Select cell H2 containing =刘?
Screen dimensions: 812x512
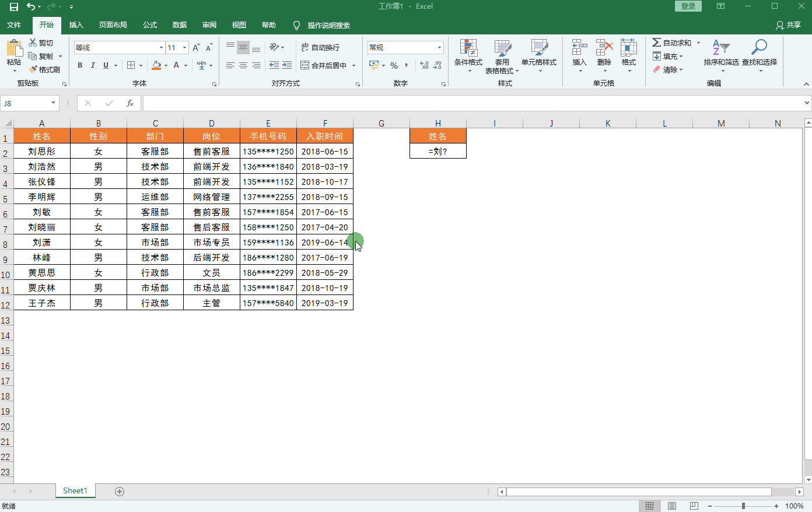(437, 151)
